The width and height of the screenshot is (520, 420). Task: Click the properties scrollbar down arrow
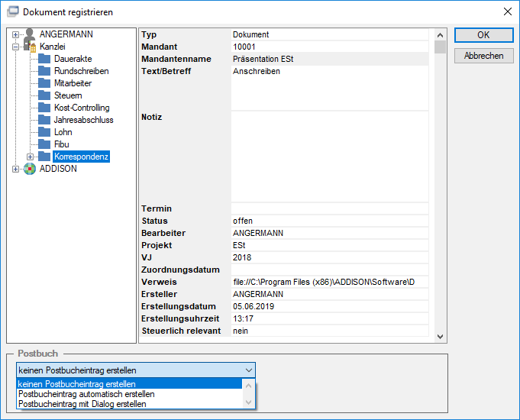point(440,337)
